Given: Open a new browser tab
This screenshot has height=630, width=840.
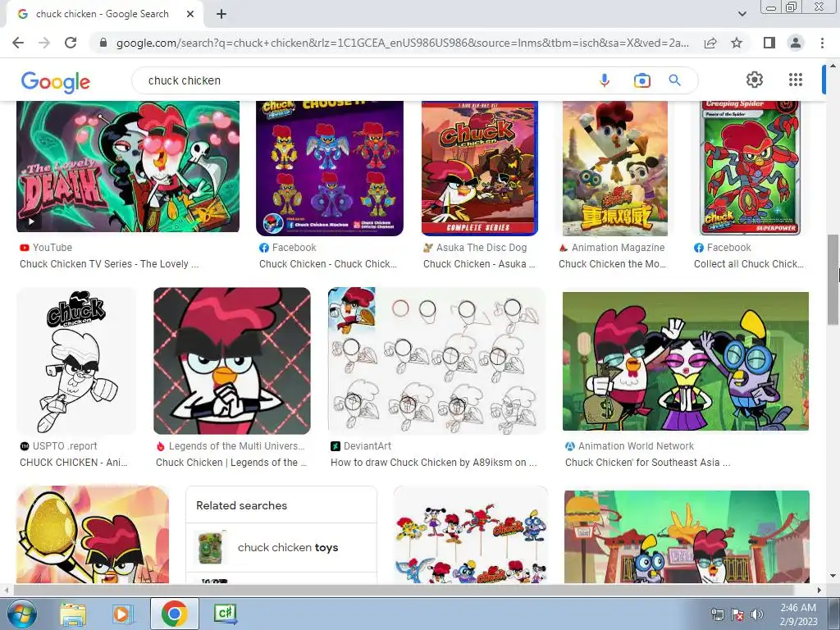Looking at the screenshot, I should (x=221, y=14).
